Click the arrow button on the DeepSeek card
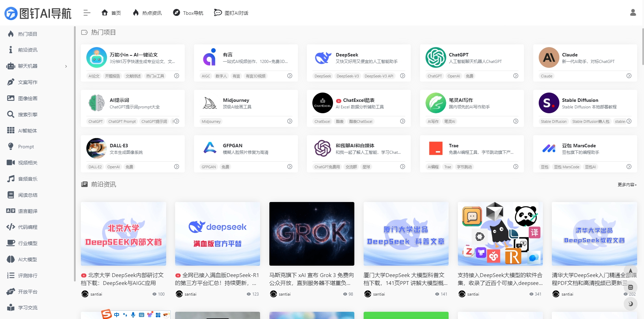Image resolution: width=644 pixels, height=319 pixels. [402, 76]
